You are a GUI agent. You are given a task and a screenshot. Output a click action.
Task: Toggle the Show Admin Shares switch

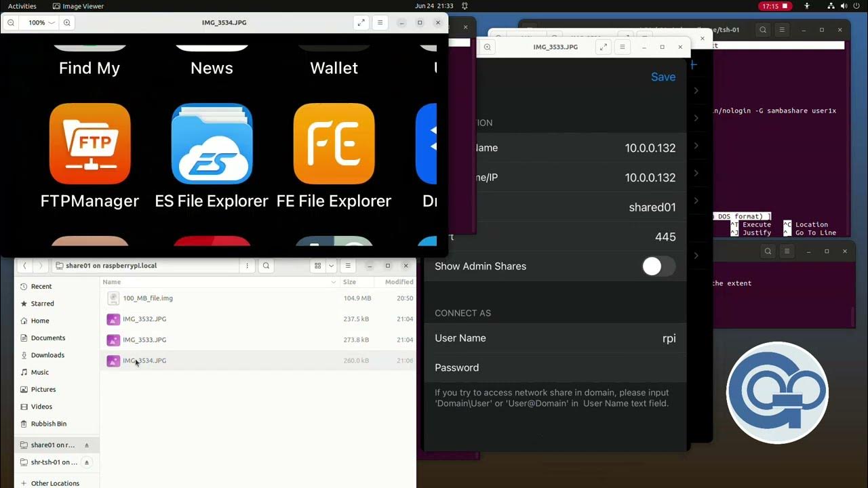[x=658, y=266]
